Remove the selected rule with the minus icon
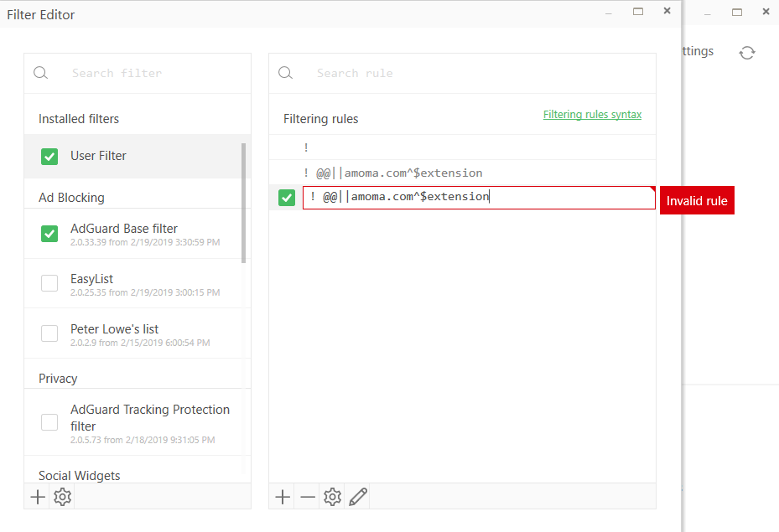 (x=308, y=497)
